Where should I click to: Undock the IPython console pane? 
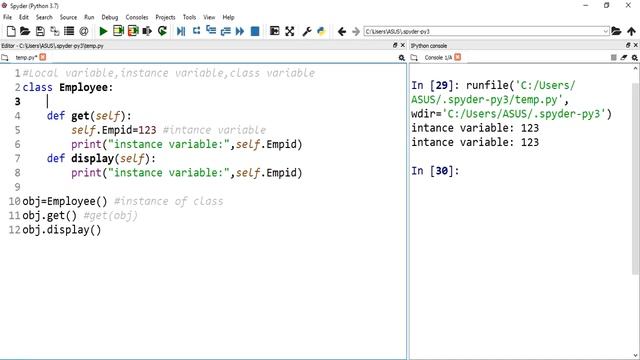tap(628, 45)
